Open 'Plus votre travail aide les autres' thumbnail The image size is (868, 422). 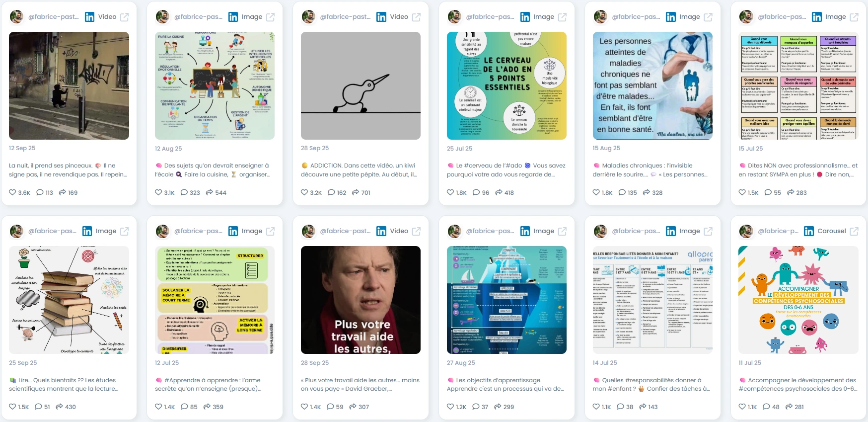pyautogui.click(x=361, y=300)
